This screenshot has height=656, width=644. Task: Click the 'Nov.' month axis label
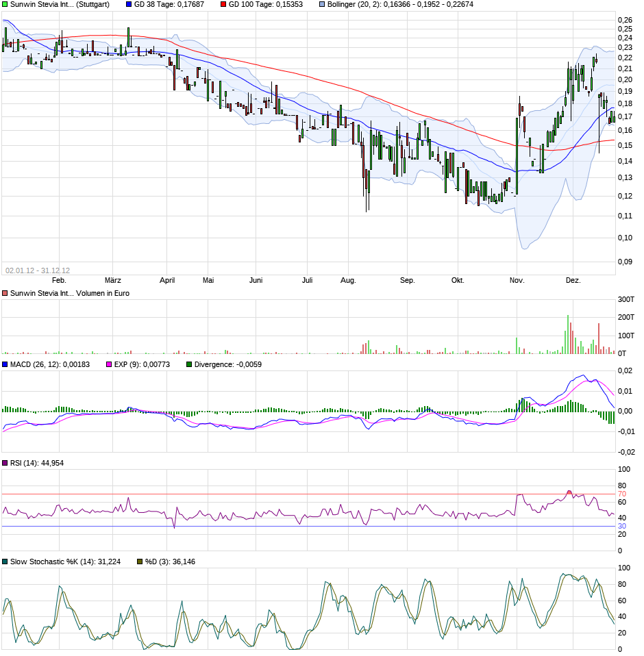[x=517, y=280]
